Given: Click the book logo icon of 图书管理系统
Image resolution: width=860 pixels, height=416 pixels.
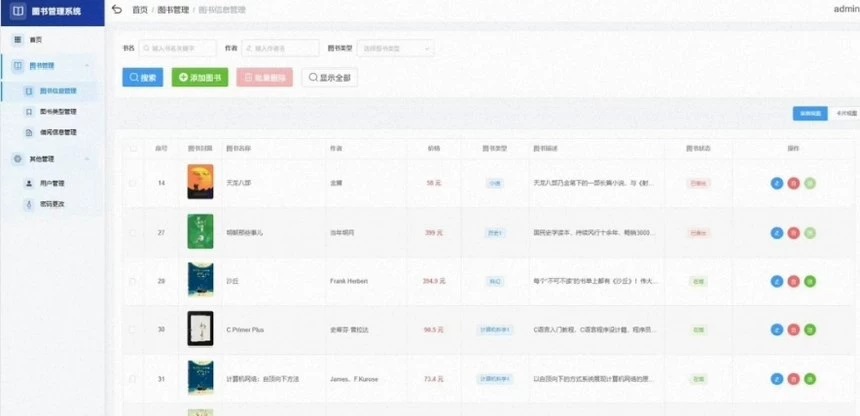Looking at the screenshot, I should [x=18, y=11].
